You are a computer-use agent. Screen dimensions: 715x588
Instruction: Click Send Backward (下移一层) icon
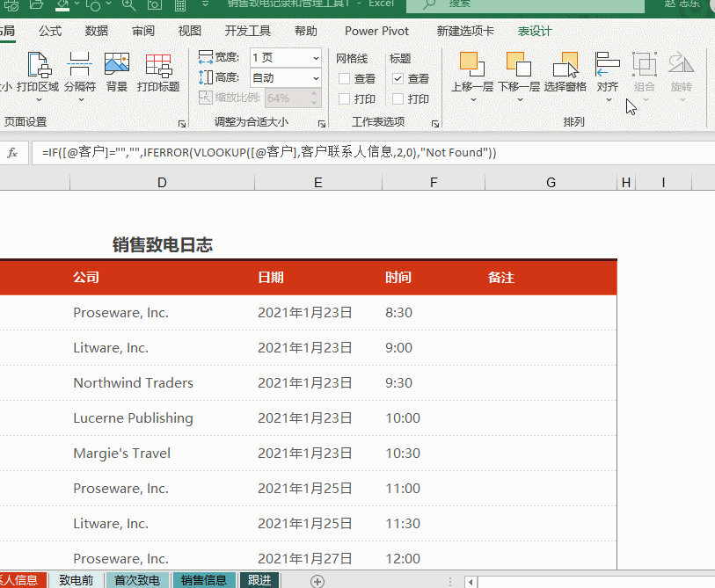519,64
